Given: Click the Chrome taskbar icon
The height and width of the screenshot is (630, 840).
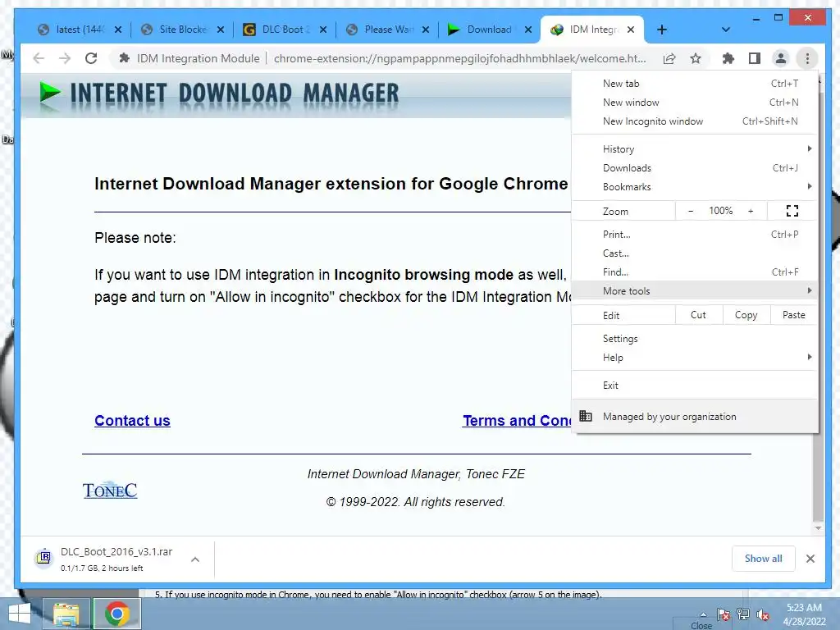Looking at the screenshot, I should (117, 614).
